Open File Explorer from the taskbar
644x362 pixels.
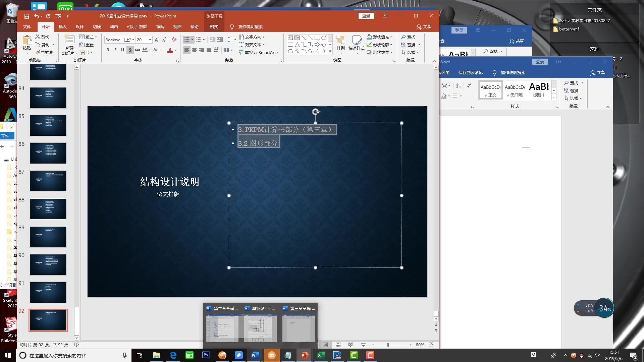(157, 355)
